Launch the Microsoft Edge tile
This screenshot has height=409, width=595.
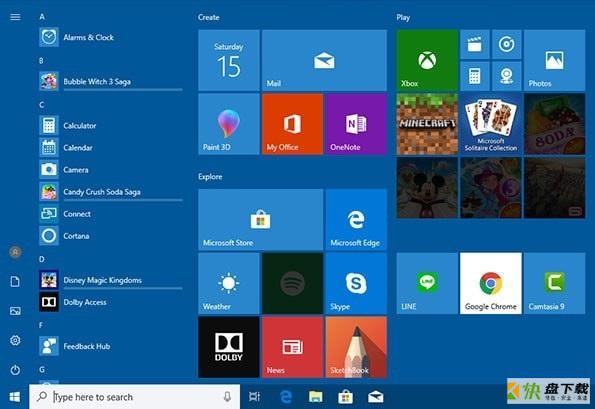(x=356, y=220)
